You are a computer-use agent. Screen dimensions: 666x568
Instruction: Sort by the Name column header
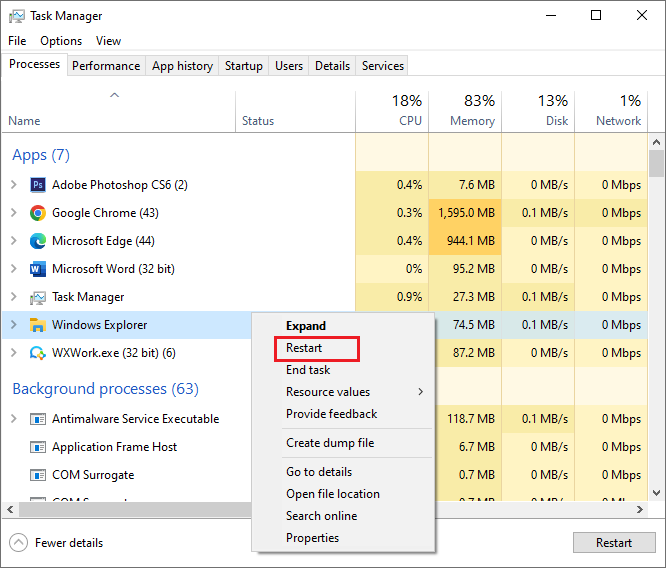click(119, 111)
